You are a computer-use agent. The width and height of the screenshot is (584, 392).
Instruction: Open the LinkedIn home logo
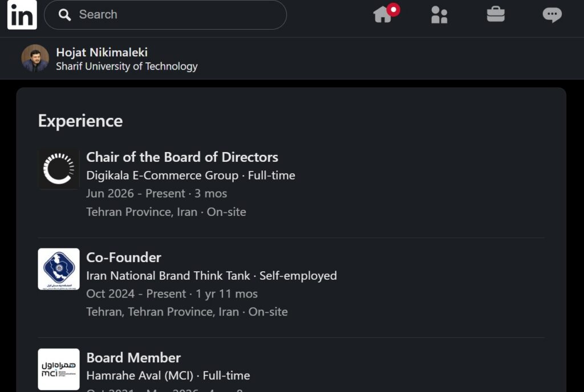click(22, 14)
